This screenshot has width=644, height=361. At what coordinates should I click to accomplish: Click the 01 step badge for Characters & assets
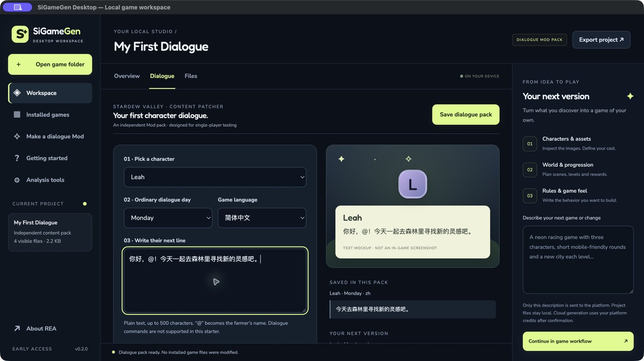530,144
